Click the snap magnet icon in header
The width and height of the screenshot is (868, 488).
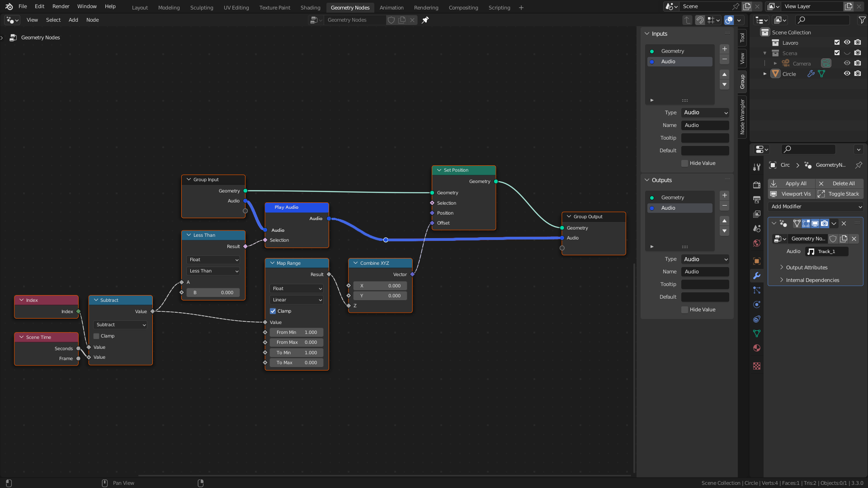click(700, 20)
